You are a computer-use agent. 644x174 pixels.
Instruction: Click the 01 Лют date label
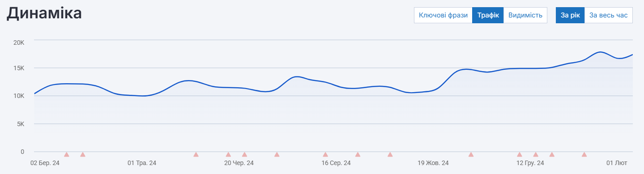tap(617, 163)
